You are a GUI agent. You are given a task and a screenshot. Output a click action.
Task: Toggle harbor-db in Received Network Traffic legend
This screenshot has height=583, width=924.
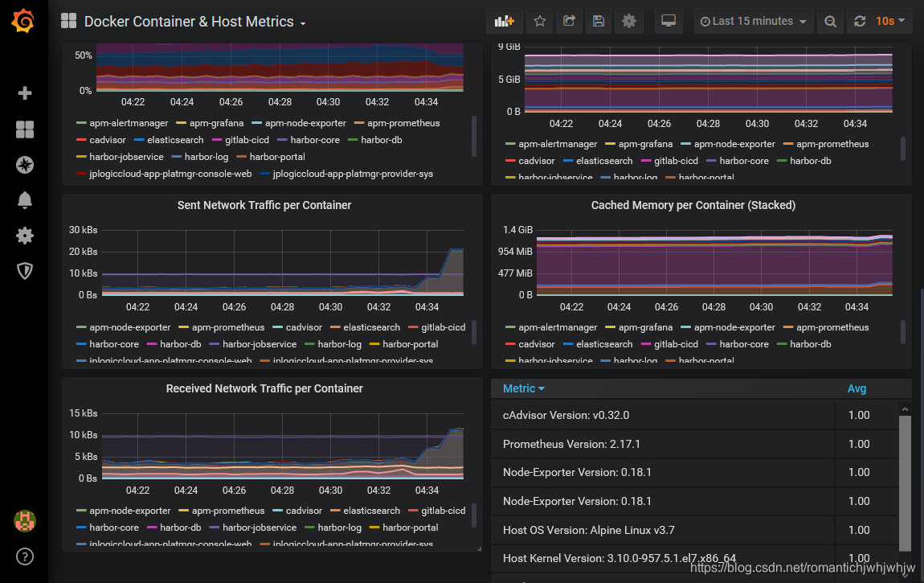click(x=180, y=528)
